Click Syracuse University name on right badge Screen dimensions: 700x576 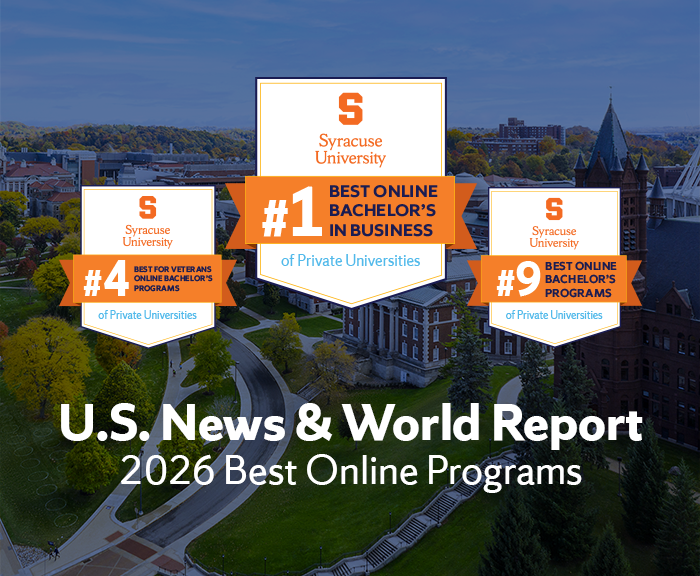[554, 237]
